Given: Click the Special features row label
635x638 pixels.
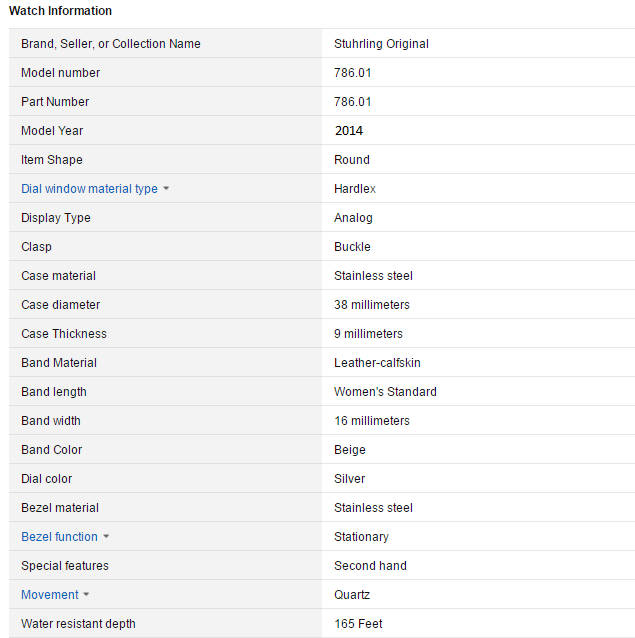Looking at the screenshot, I should [x=65, y=566].
